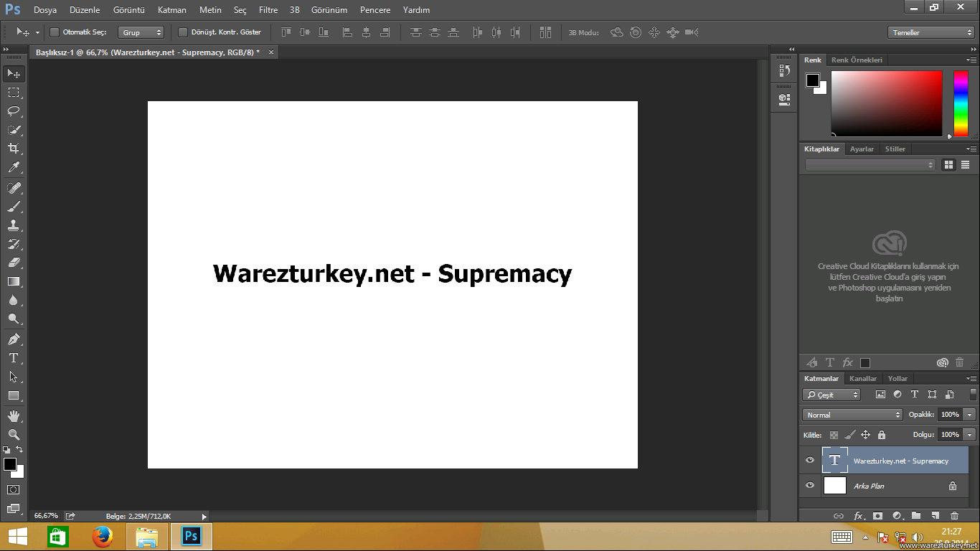Open the Çeşit layer filter dropdown
Viewport: 980px width, 551px height.
[x=831, y=395]
